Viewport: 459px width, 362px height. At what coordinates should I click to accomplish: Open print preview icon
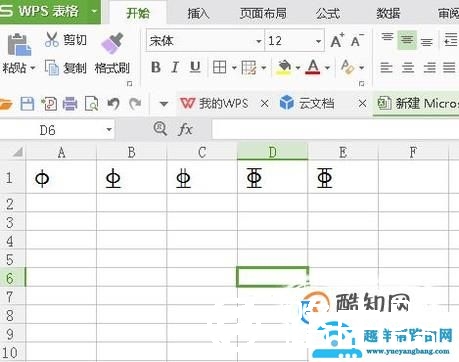pyautogui.click(x=91, y=104)
